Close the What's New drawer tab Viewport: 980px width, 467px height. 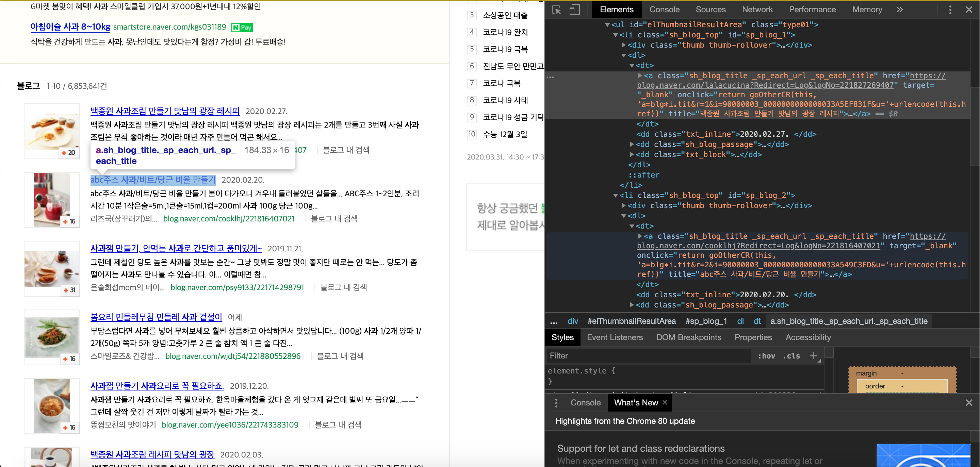point(665,402)
